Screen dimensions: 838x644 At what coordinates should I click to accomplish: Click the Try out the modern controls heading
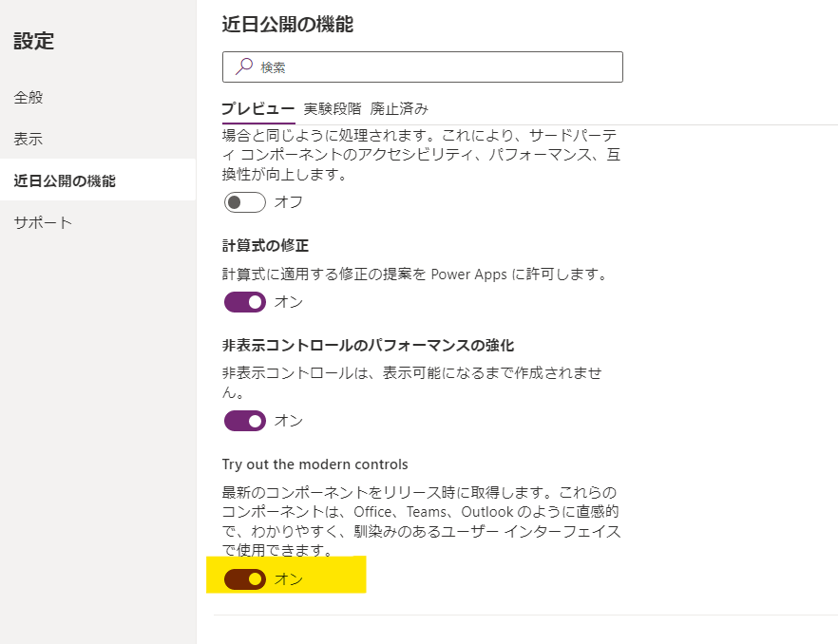point(314,464)
